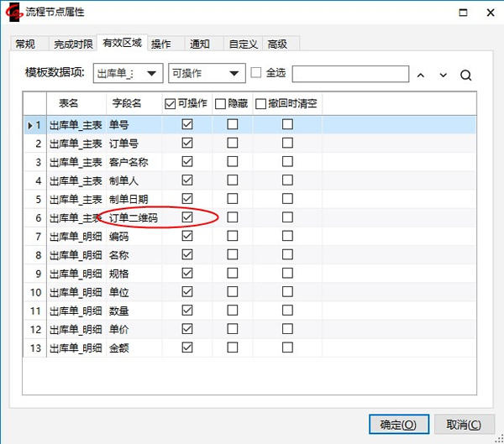Enable 隐藏 for the 单号 row
This screenshot has height=444, width=504.
[x=233, y=124]
